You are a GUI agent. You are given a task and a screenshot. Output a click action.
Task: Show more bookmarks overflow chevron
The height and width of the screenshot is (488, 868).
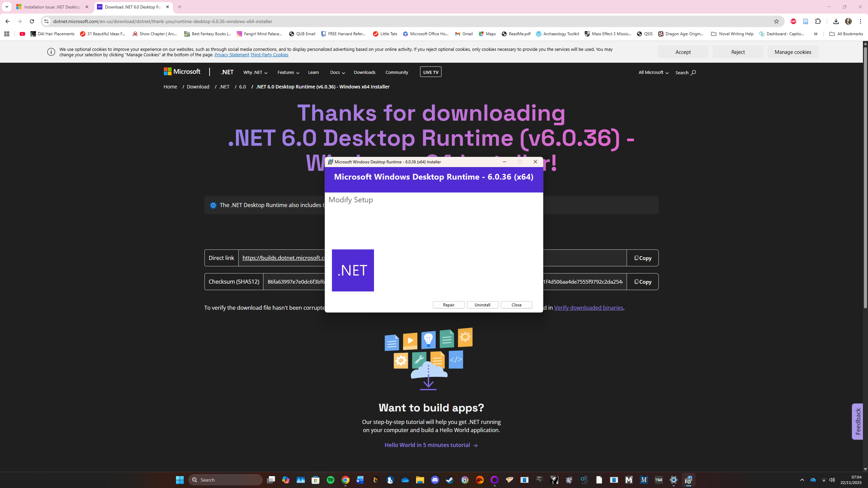coord(815,34)
